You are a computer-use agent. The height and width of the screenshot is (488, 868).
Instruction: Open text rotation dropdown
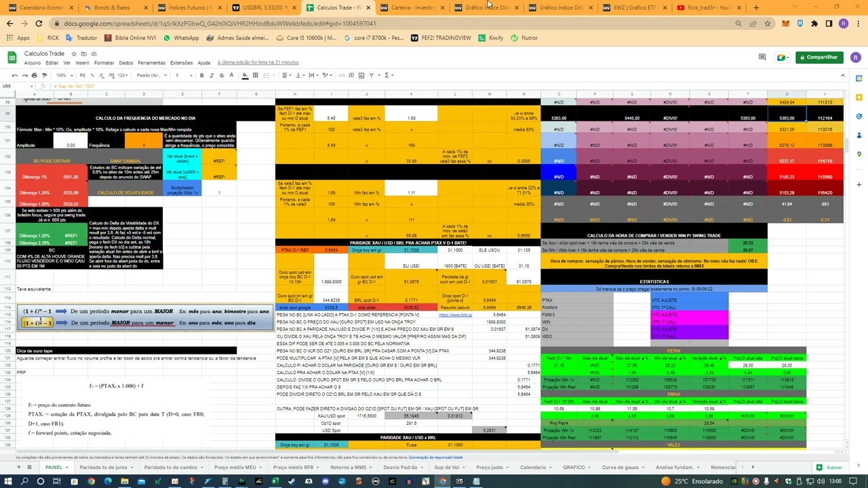(327, 75)
